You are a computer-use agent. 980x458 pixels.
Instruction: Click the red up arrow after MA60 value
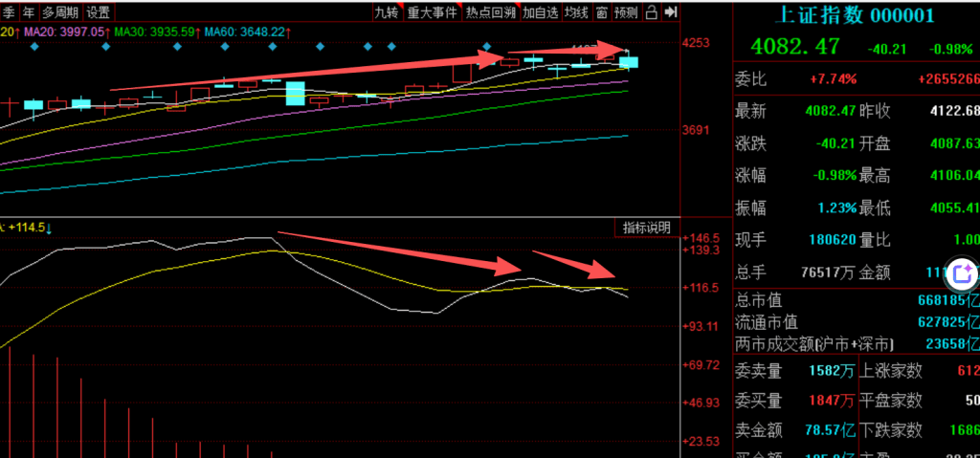[x=289, y=32]
